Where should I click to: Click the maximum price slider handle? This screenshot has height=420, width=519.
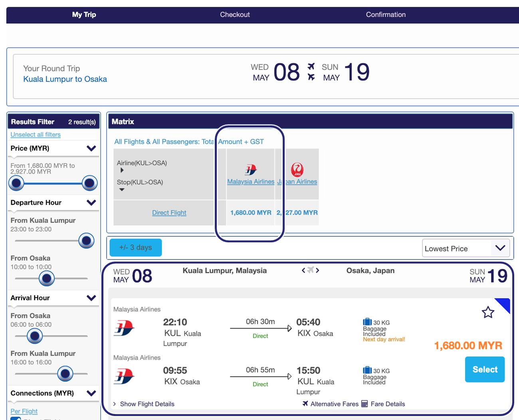pos(89,183)
